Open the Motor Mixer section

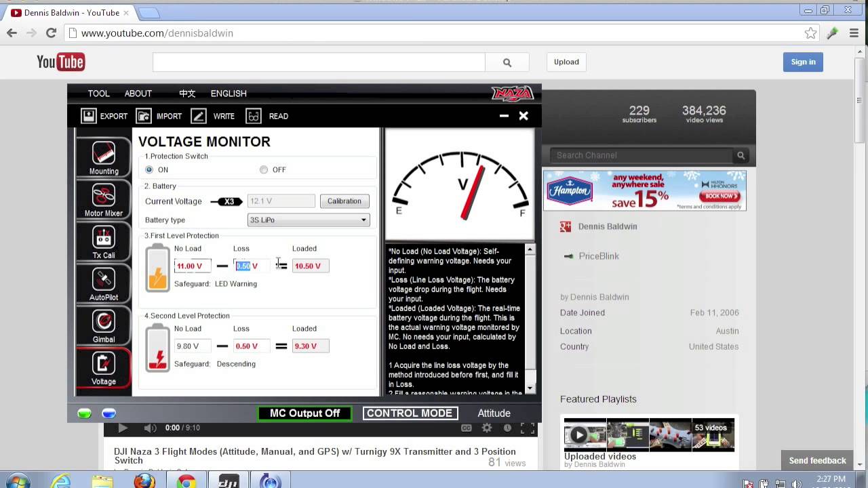pyautogui.click(x=103, y=200)
